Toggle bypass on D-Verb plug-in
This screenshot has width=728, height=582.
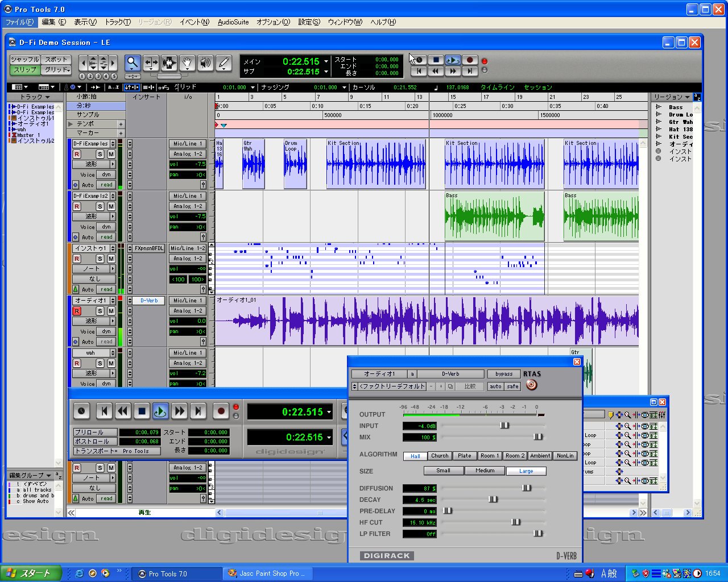coord(503,374)
